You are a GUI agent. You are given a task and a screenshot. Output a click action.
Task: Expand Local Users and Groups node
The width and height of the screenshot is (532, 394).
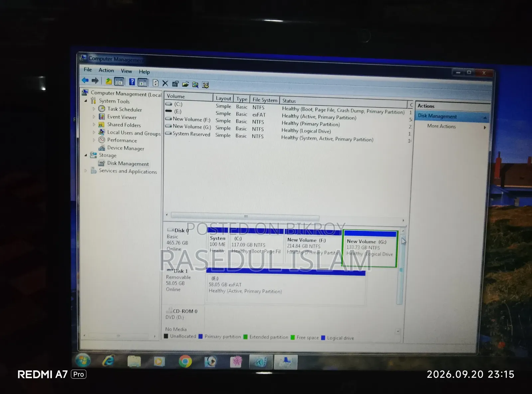[94, 132]
